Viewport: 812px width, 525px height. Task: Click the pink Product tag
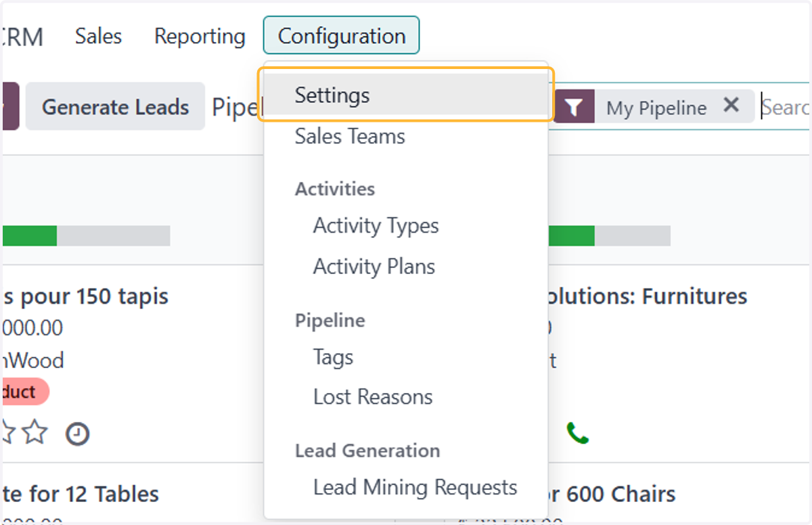tap(25, 392)
